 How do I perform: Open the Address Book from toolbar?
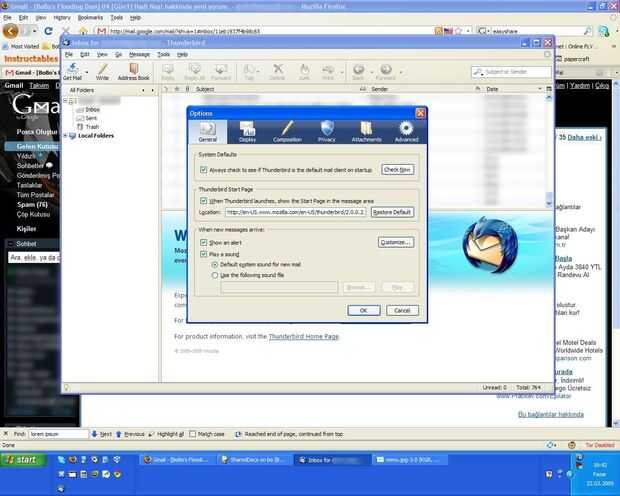click(134, 71)
